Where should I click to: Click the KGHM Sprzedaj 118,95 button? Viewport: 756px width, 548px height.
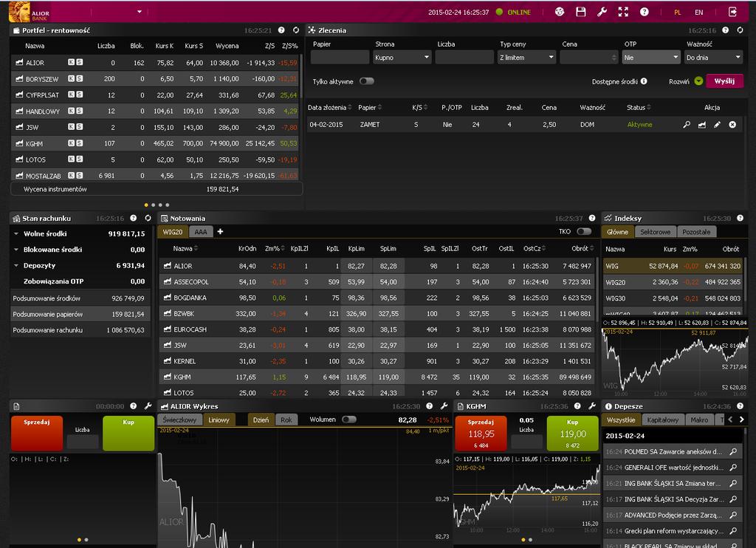[x=481, y=434]
